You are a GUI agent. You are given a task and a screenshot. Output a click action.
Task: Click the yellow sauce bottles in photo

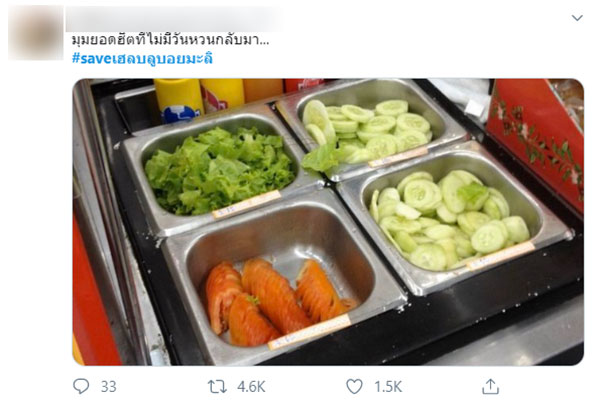(199, 96)
